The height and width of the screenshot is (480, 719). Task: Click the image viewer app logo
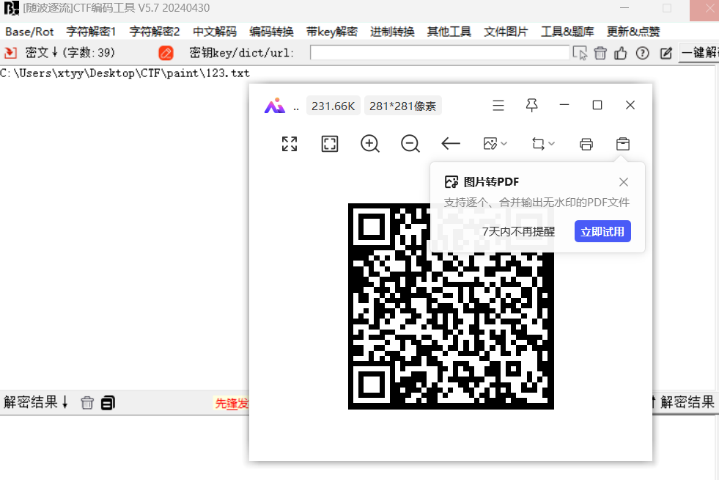(x=274, y=106)
